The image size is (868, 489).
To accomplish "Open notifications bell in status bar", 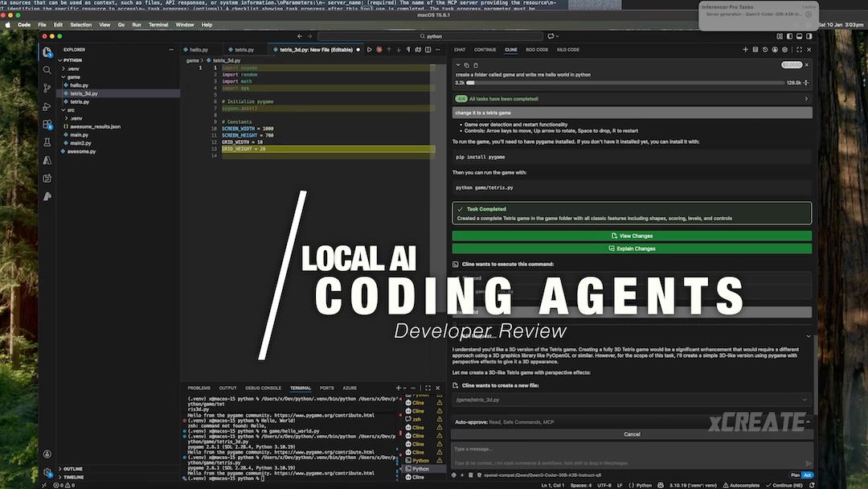I will click(812, 485).
